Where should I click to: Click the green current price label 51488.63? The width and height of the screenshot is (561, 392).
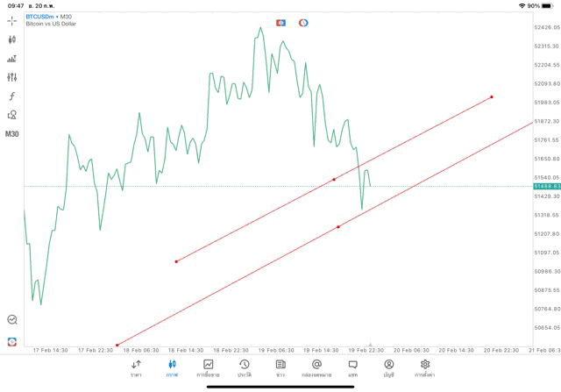tap(545, 186)
